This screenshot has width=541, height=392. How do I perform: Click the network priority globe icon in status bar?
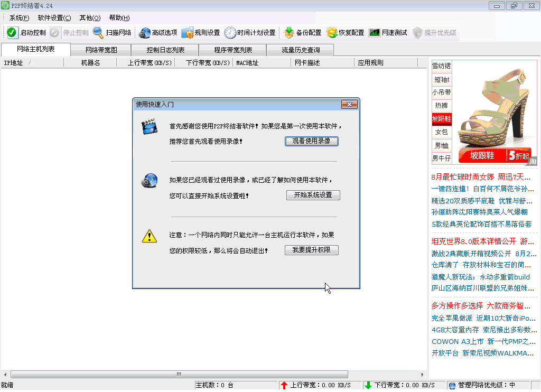453,385
